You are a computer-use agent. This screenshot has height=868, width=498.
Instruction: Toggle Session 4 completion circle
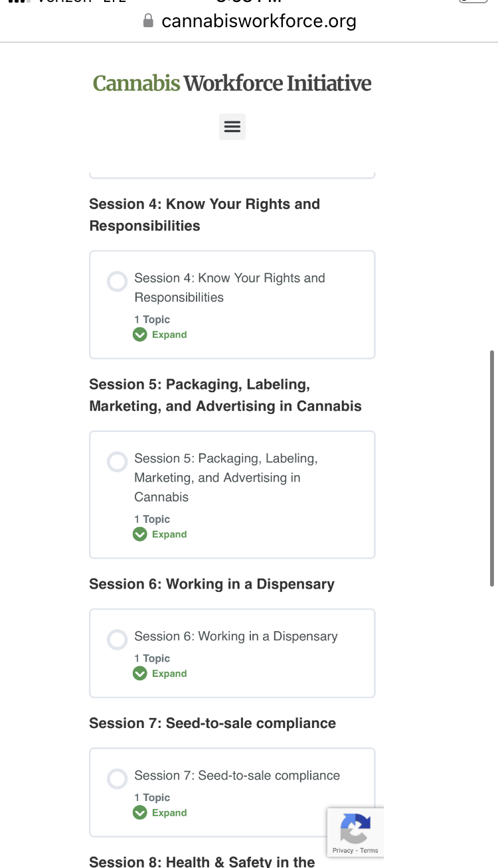click(118, 281)
